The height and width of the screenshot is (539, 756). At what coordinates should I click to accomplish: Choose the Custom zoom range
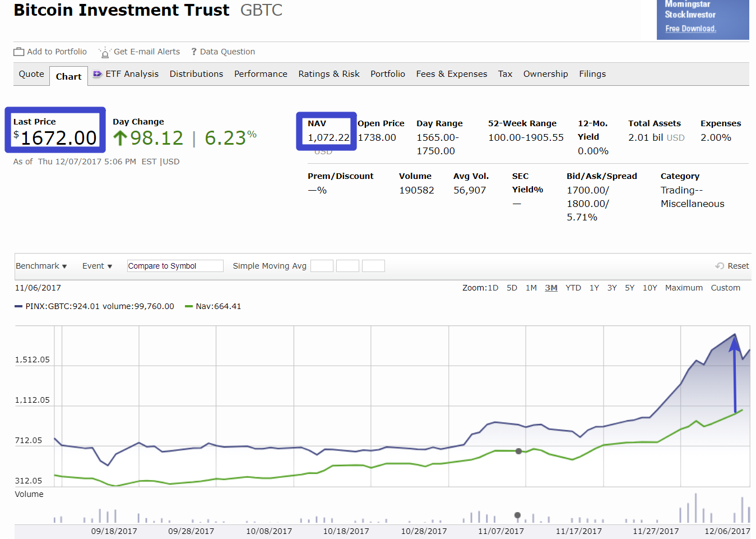click(x=725, y=288)
